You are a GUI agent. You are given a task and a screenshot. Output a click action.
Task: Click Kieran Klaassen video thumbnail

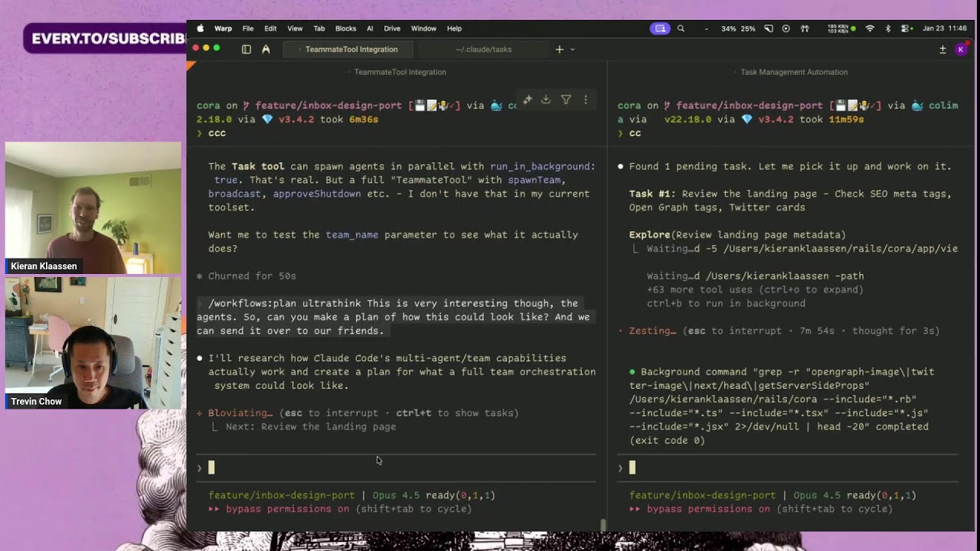[x=93, y=207]
